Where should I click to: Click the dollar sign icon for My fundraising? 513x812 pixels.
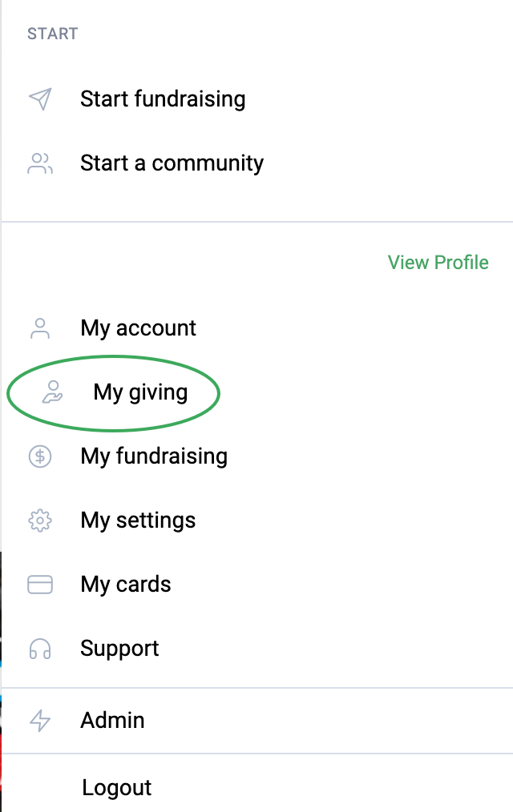click(x=39, y=456)
